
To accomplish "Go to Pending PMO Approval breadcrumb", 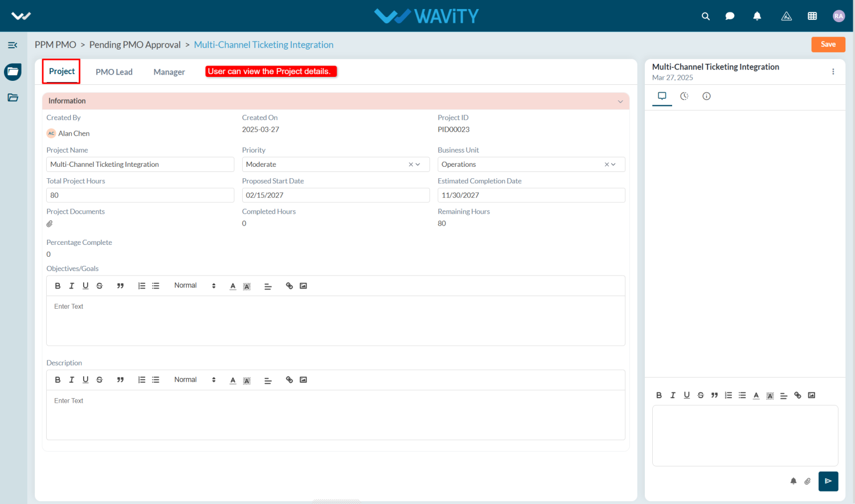I will coord(135,44).
